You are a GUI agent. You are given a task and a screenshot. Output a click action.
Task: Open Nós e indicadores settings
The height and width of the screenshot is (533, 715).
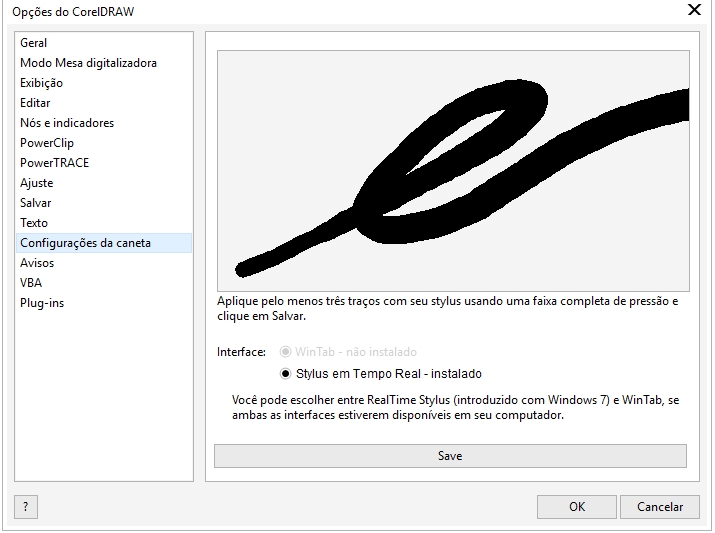[x=67, y=123]
